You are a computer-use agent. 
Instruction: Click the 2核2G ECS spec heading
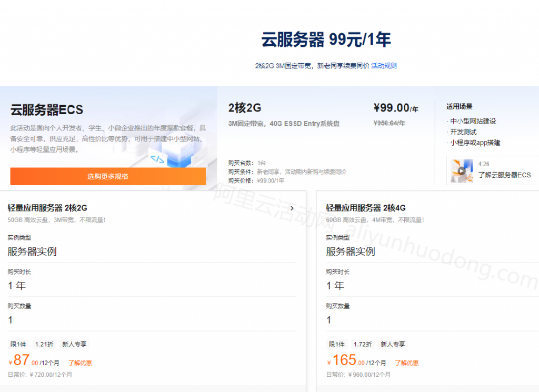tap(245, 108)
